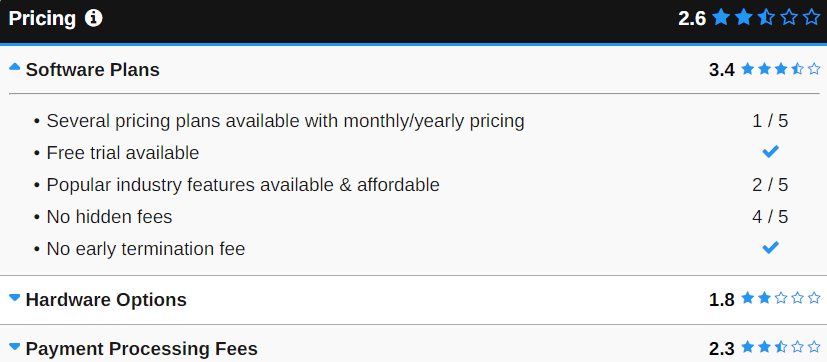Screen dimensions: 827x362
Task: Expand the Payment Processing Fees arrow
Action: click(15, 347)
